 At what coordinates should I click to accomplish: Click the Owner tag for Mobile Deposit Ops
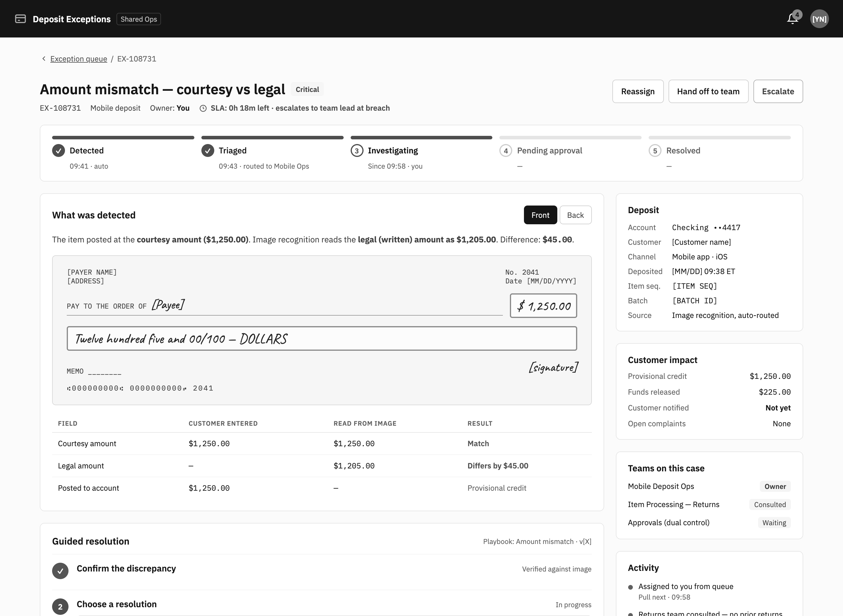775,486
